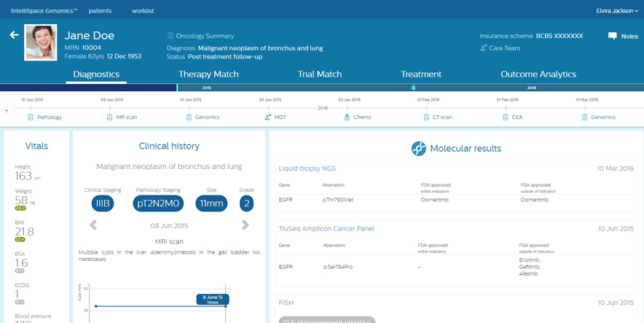The width and height of the screenshot is (644, 323).
Task: Click the timeline filter funnel icon
Action: (x=7, y=112)
